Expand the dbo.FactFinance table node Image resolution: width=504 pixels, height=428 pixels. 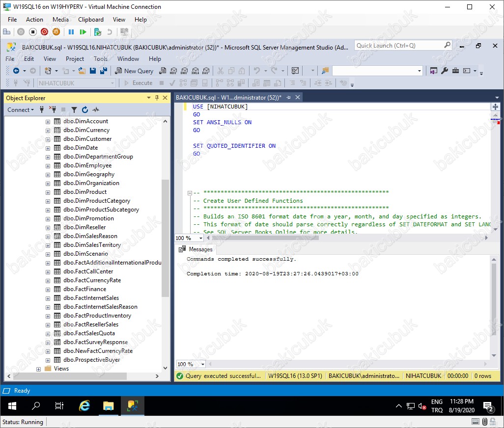click(48, 290)
